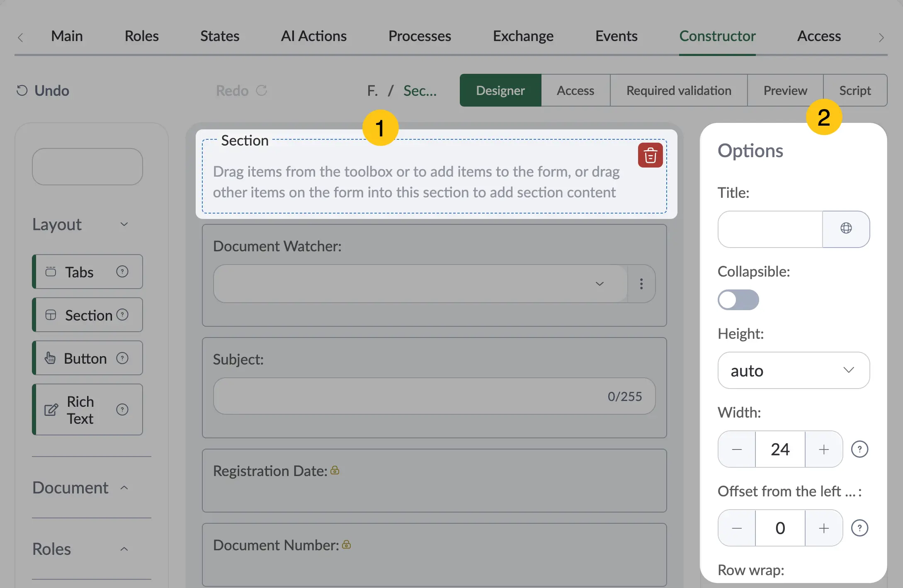This screenshot has height=588, width=903.
Task: Toggle the Collapsible switch
Action: click(738, 300)
